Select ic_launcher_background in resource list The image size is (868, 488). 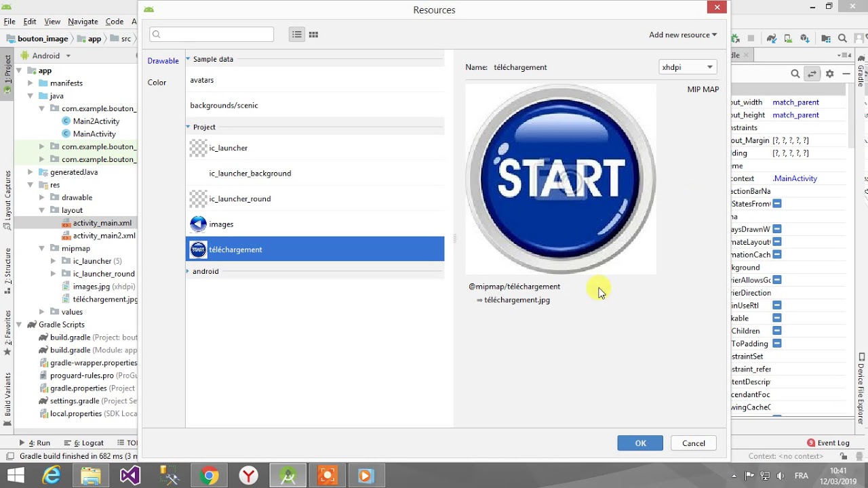[315, 174]
